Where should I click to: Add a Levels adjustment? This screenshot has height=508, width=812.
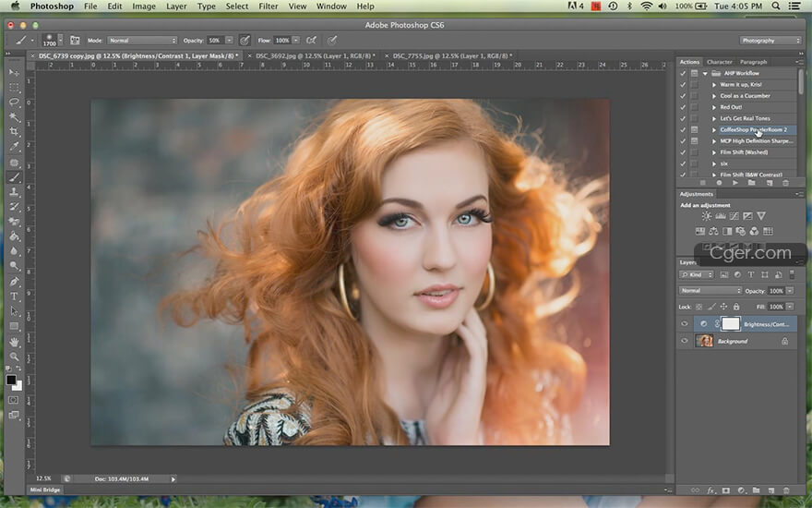tap(721, 216)
